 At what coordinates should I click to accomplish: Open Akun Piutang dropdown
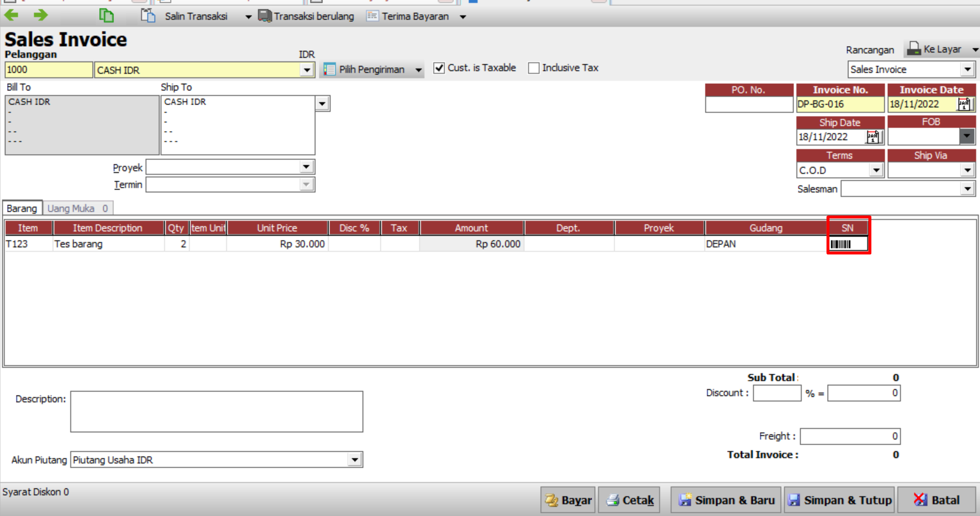pyautogui.click(x=354, y=459)
